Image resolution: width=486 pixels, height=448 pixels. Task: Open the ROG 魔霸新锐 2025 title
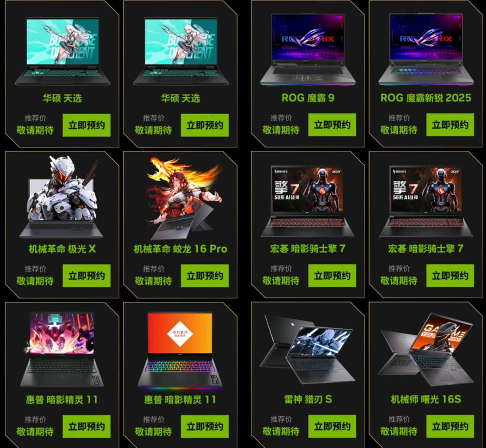(426, 98)
